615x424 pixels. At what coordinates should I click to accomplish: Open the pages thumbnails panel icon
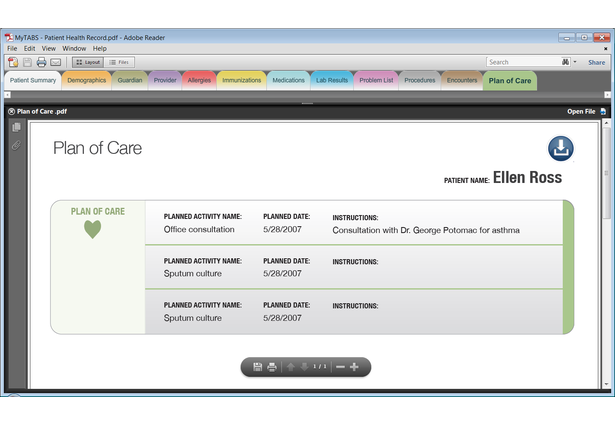point(16,127)
